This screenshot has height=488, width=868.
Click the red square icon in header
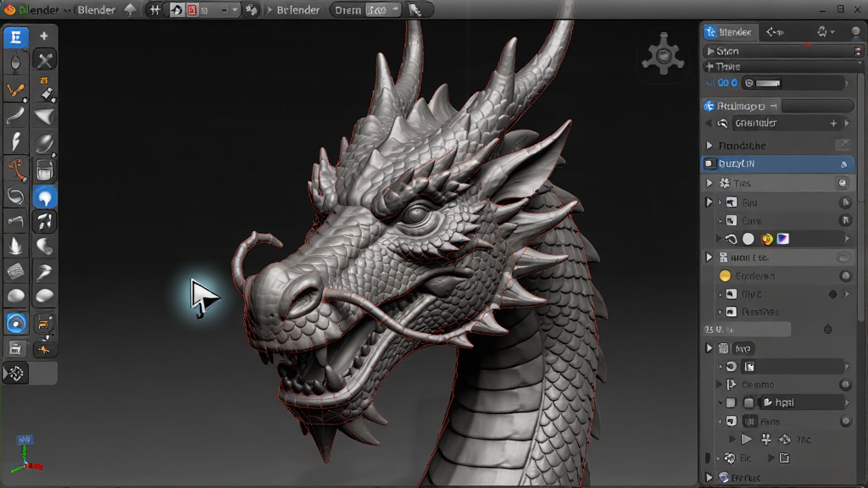(192, 10)
